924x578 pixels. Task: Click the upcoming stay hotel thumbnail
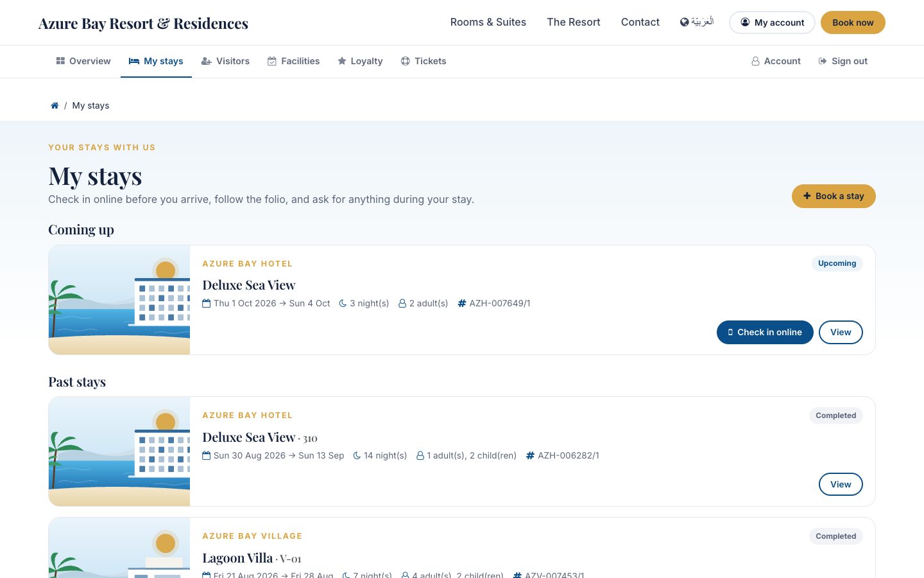[x=119, y=300]
